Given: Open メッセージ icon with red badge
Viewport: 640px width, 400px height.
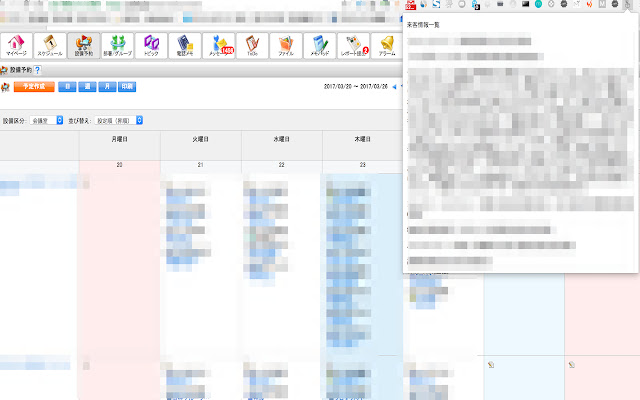Looking at the screenshot, I should [x=219, y=45].
